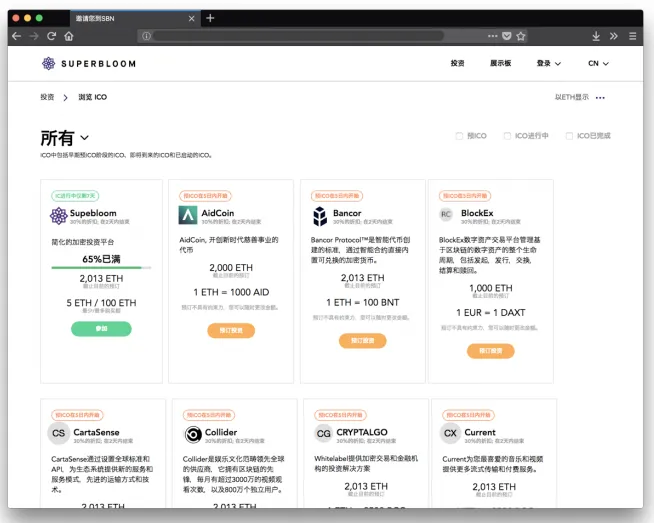Viewport: 654px width, 523px height.
Task: Open the browser home icon
Action: (x=69, y=36)
